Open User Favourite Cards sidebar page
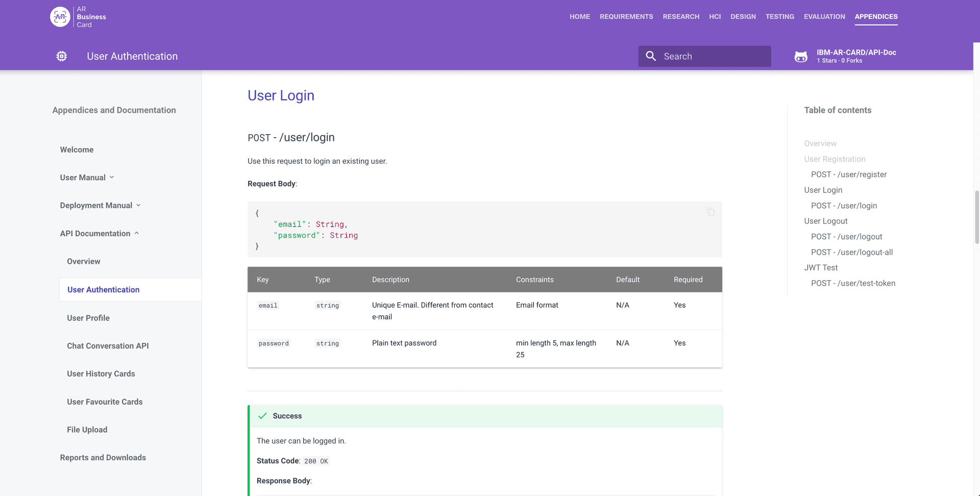The width and height of the screenshot is (980, 496). [x=105, y=402]
